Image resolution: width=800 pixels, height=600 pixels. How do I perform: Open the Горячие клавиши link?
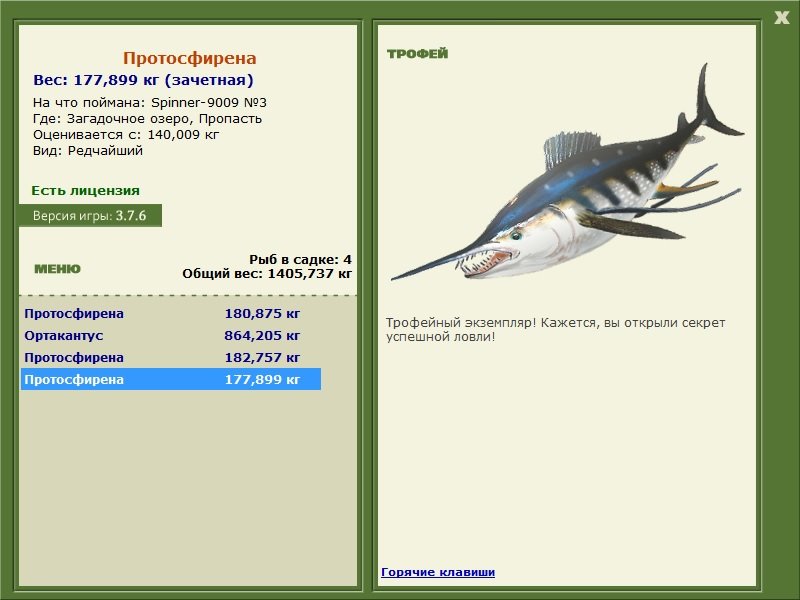point(438,572)
